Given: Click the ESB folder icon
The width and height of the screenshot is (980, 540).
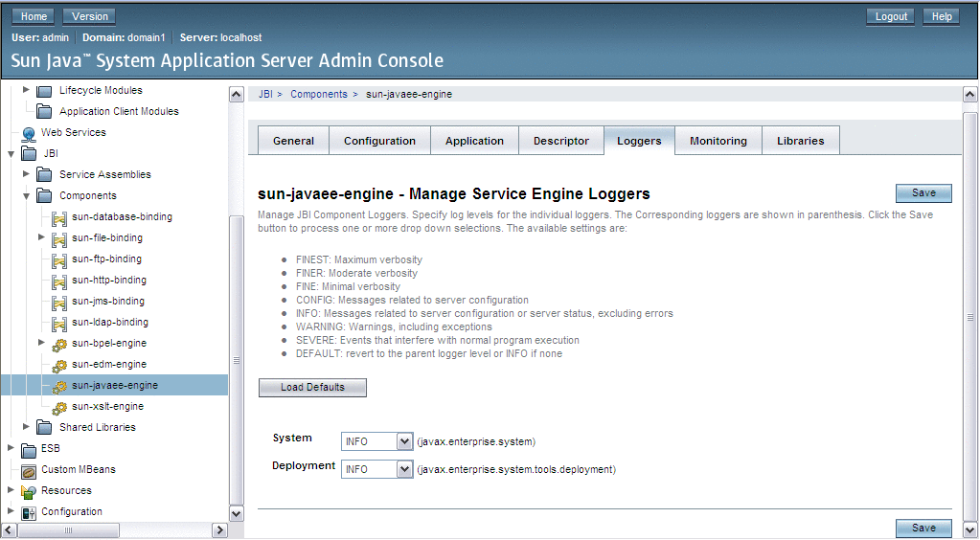Looking at the screenshot, I should (29, 449).
